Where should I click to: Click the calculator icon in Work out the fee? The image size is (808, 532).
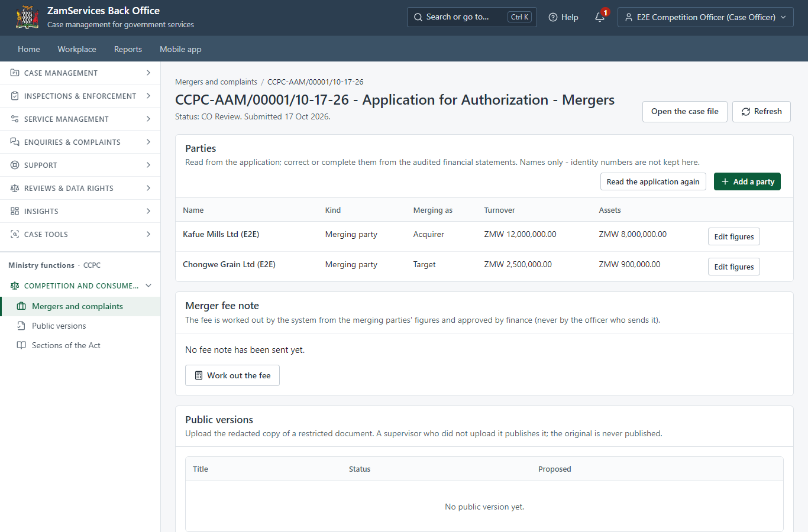pos(199,375)
